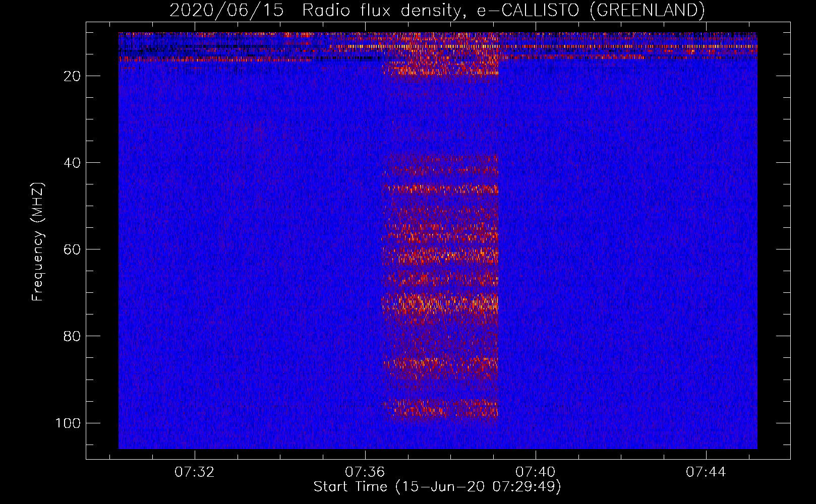Click the 'Start Time (15-Jun-20 07:29:49)' label

coord(437,487)
